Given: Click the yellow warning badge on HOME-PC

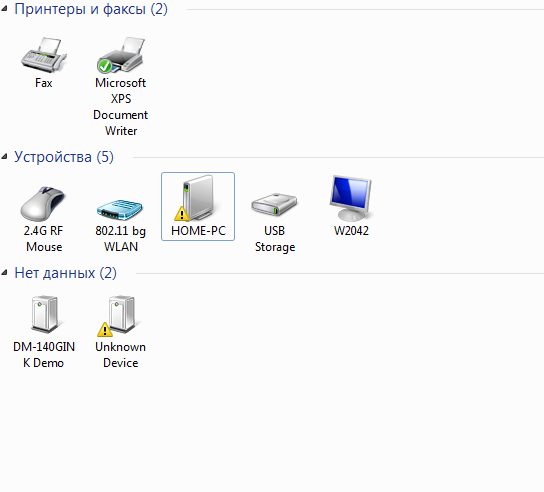Looking at the screenshot, I should [182, 214].
